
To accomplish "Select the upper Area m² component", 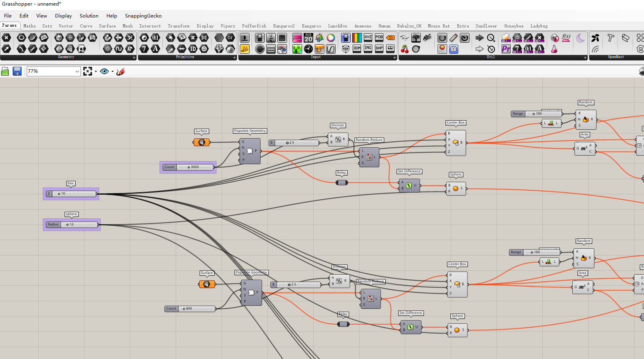I will pyautogui.click(x=585, y=148).
